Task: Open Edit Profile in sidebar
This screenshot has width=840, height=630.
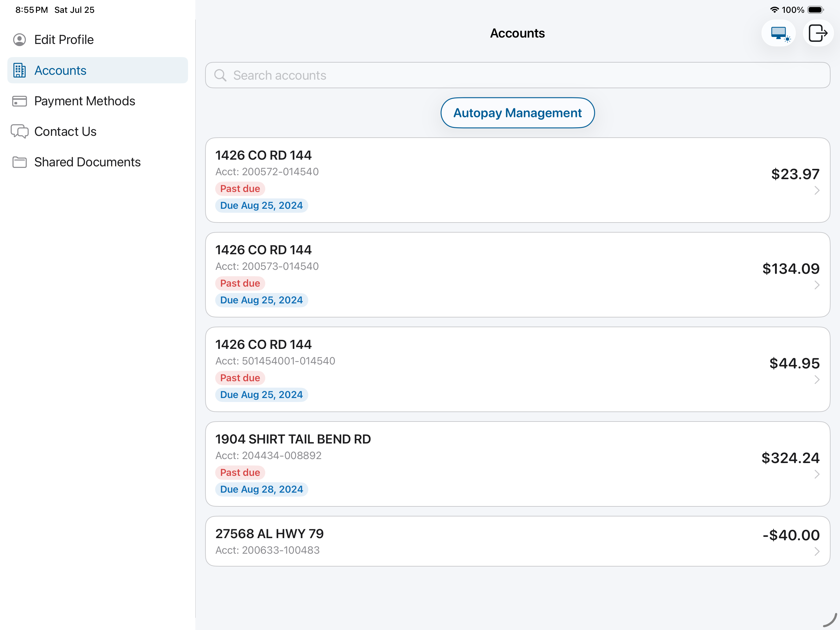Action: (x=98, y=39)
